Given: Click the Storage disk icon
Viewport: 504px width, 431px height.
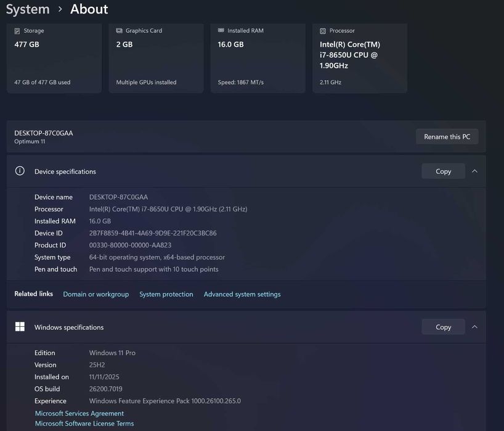Looking at the screenshot, I should [17, 31].
